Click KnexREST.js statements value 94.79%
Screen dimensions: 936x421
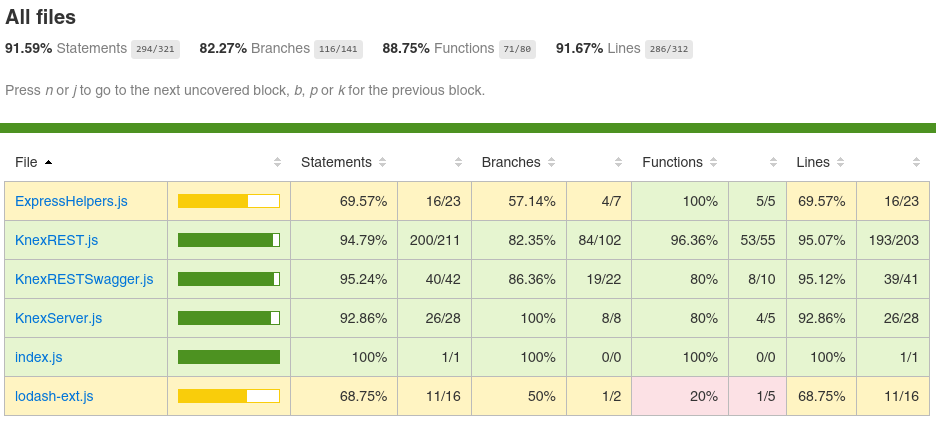coord(364,240)
